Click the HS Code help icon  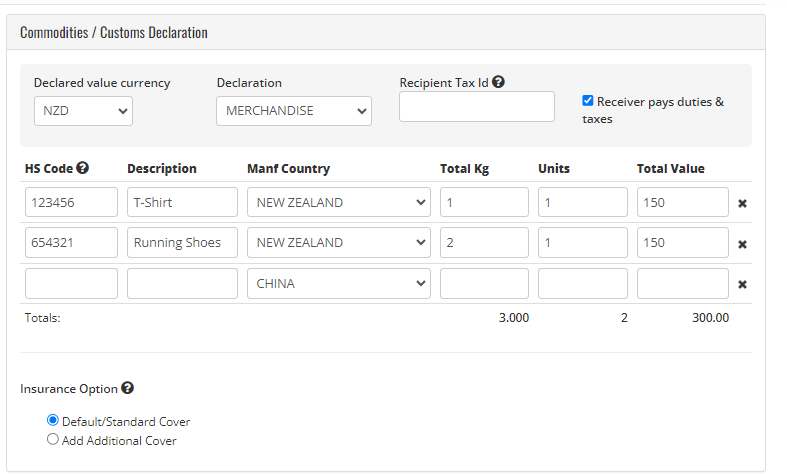tap(82, 168)
